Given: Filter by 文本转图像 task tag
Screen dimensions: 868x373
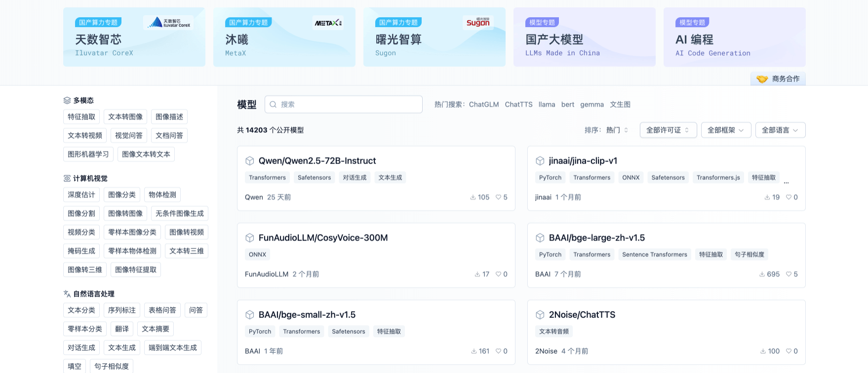Looking at the screenshot, I should tap(125, 117).
